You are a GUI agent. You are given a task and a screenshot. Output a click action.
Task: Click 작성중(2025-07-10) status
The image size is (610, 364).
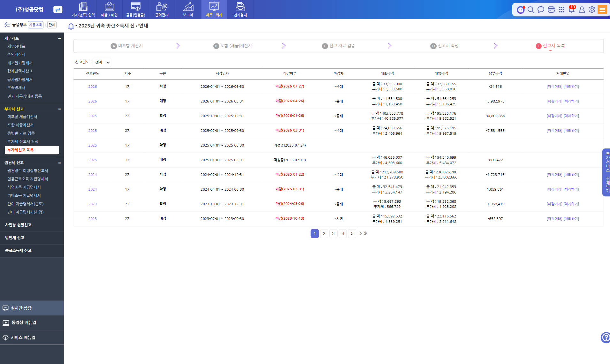290,160
